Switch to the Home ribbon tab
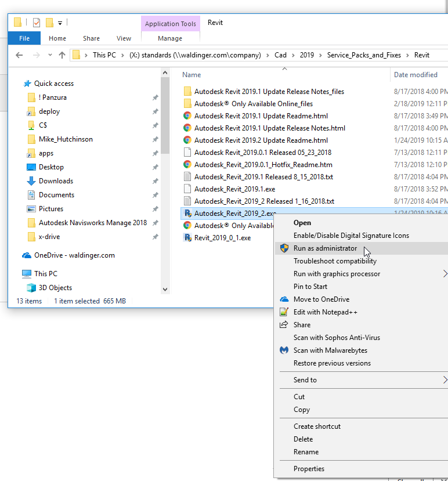Image resolution: width=448 pixels, height=481 pixels. [x=57, y=38]
